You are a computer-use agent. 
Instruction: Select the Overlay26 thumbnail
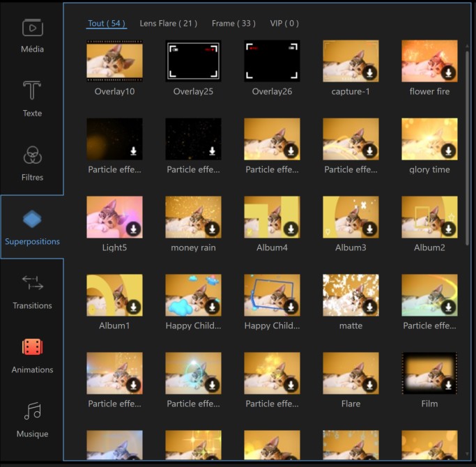coord(272,61)
